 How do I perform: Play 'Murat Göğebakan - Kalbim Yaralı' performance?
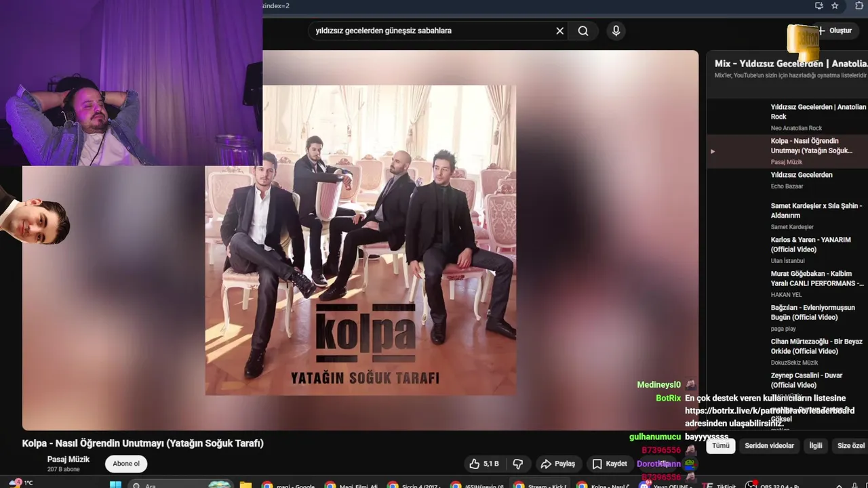[787, 283]
